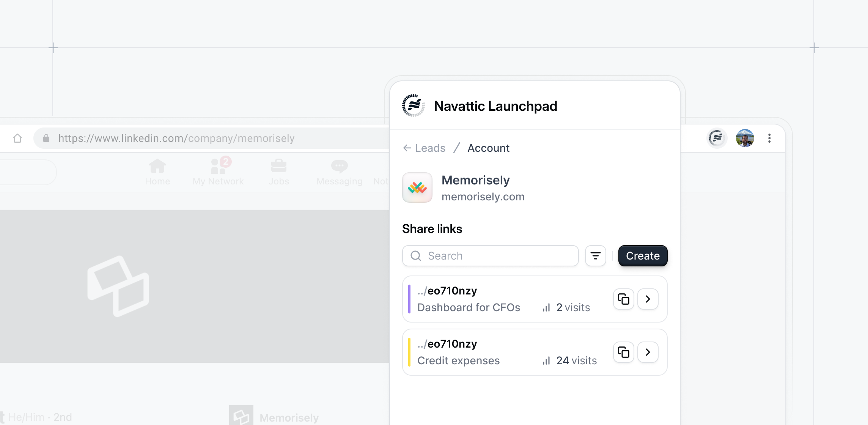The width and height of the screenshot is (868, 425).
Task: Click the Memorisely heading in the panel
Action: (475, 180)
